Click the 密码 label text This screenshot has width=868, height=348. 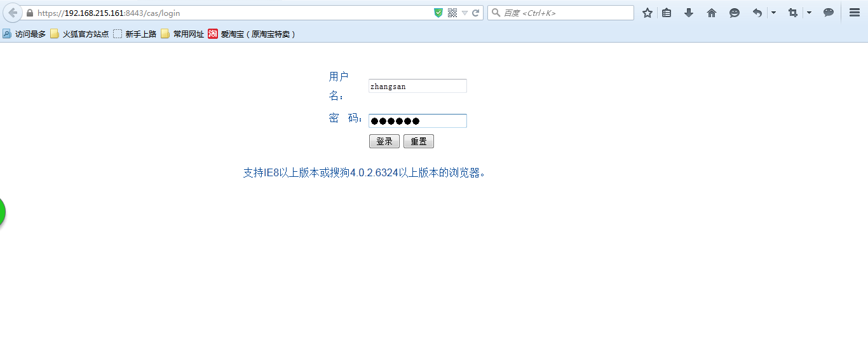tap(346, 118)
